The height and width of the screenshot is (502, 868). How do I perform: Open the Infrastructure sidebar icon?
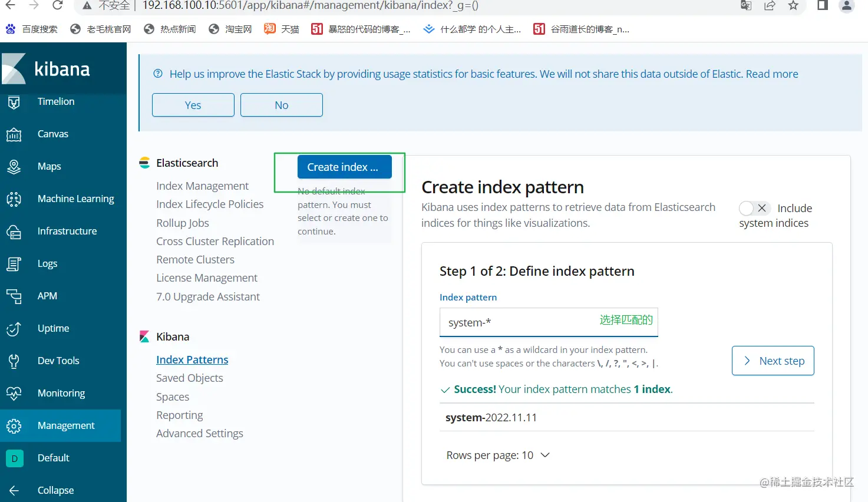14,232
